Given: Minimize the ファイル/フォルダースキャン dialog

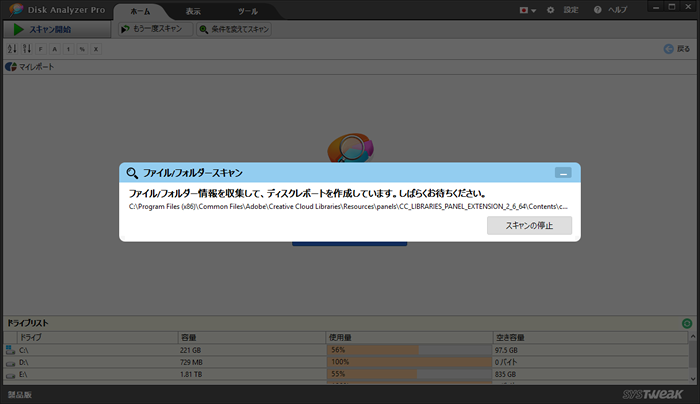Looking at the screenshot, I should point(563,173).
